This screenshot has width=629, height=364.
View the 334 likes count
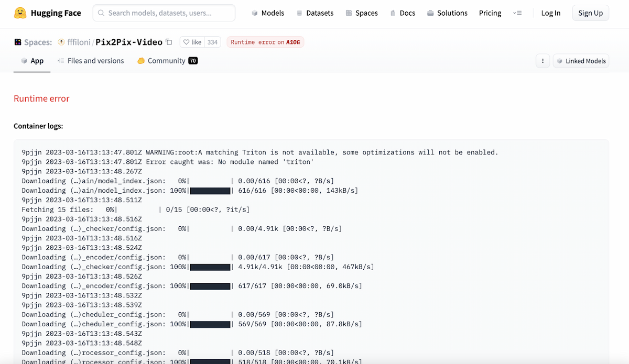(212, 42)
